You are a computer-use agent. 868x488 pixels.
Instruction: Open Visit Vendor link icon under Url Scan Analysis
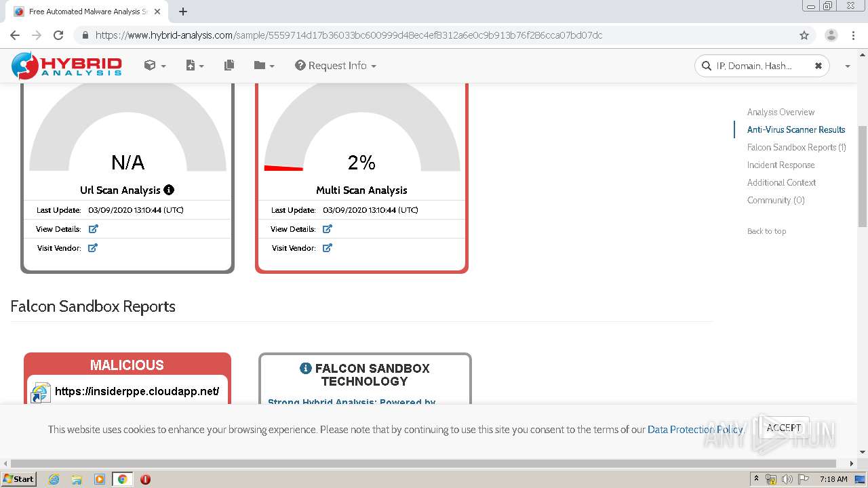(93, 248)
